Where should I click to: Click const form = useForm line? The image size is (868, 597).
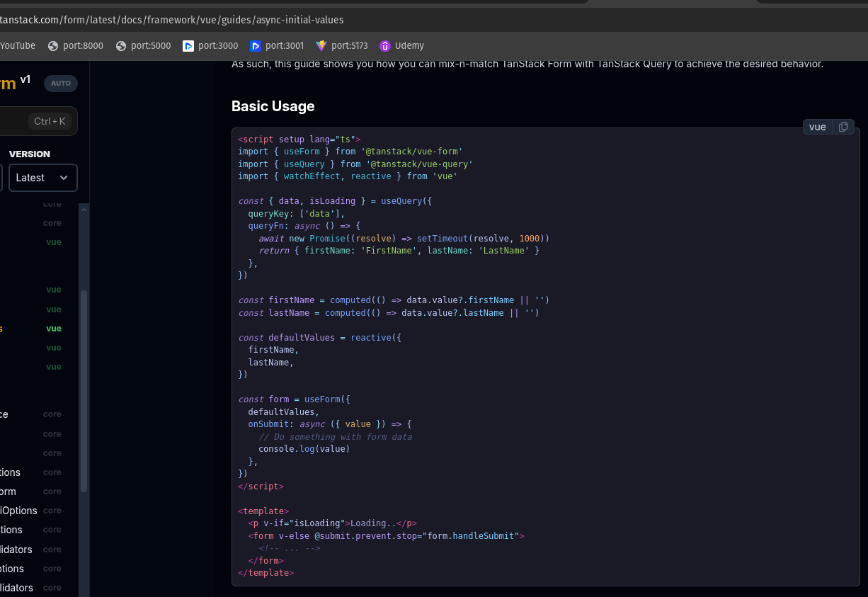click(295, 399)
